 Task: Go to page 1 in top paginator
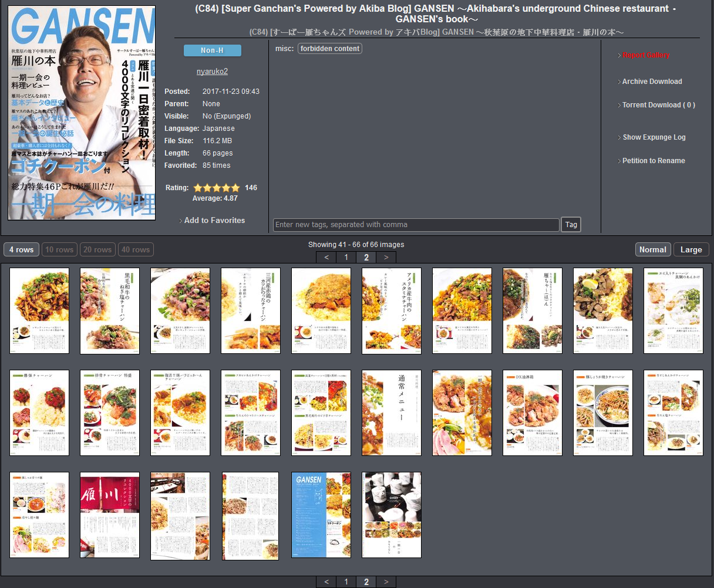(346, 257)
